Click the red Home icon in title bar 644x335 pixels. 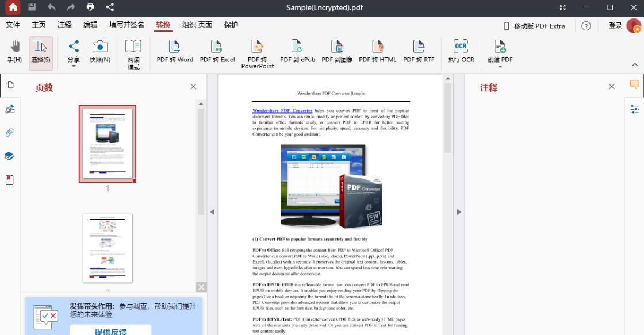(13, 7)
